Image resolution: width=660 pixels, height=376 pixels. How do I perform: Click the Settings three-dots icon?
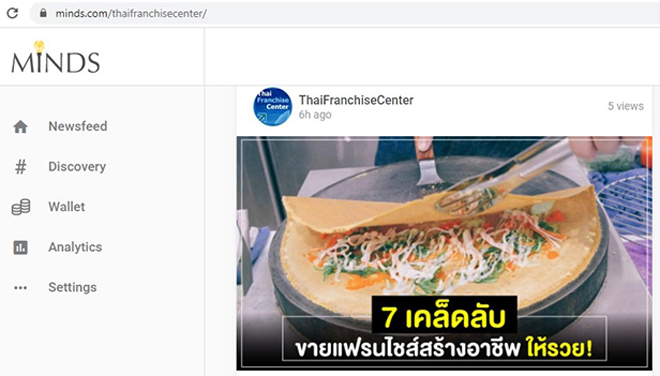coord(20,288)
